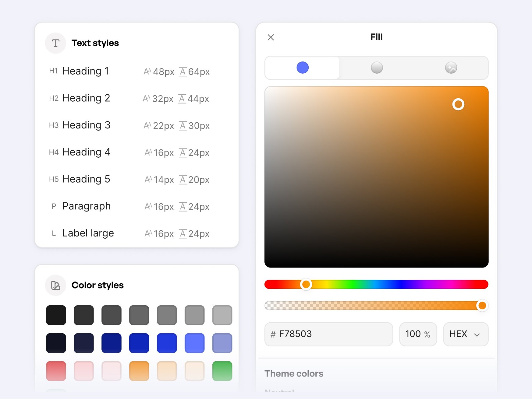Screen dimensions: 532x399
Task: Pick the light peach swatch next to orange
Action: [x=167, y=371]
